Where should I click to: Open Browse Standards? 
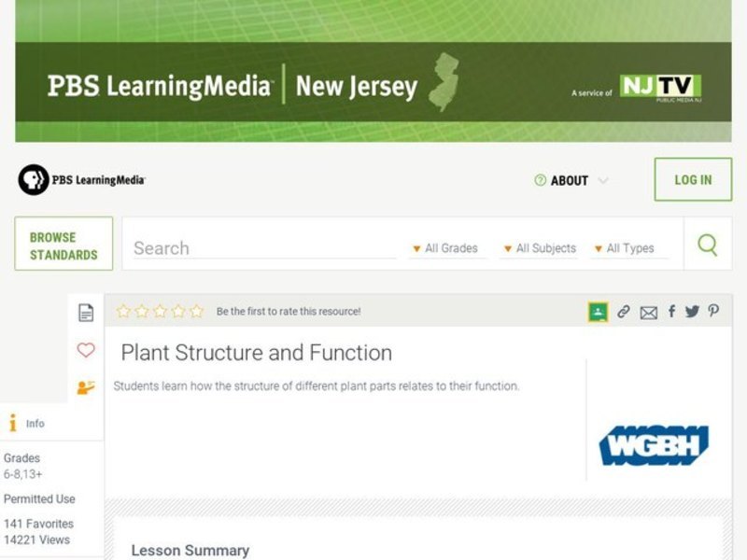pos(63,243)
